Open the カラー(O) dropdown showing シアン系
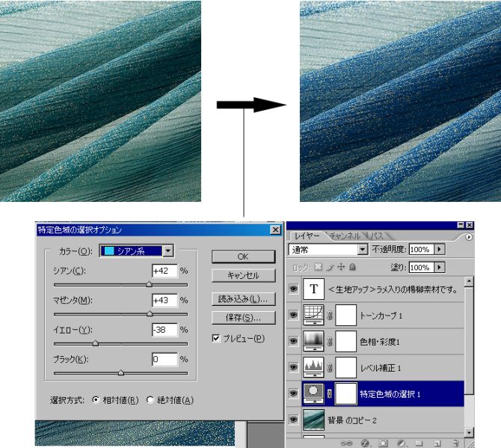This screenshot has width=501, height=448. pyautogui.click(x=137, y=251)
